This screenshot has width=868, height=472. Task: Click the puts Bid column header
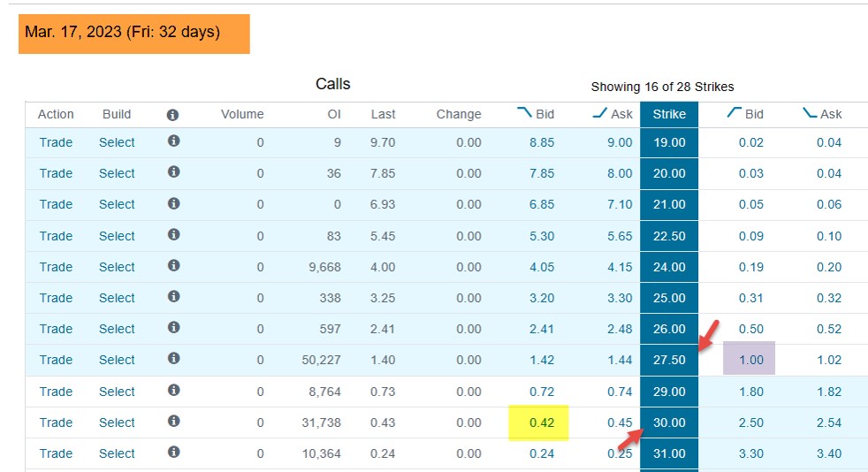pos(745,113)
